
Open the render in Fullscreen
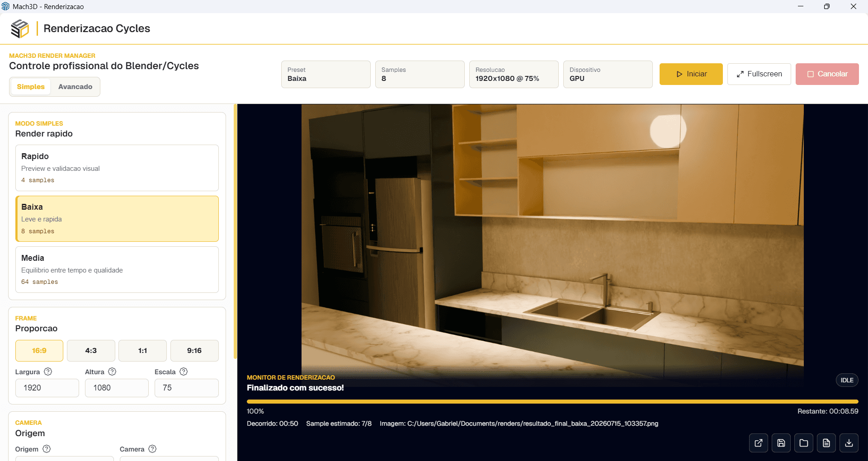point(759,74)
